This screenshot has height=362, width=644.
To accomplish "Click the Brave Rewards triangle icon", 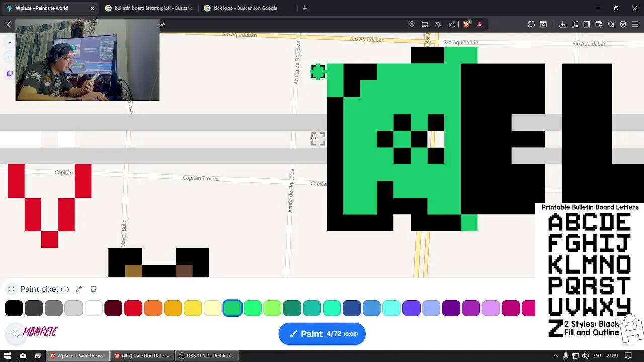I will tap(479, 24).
